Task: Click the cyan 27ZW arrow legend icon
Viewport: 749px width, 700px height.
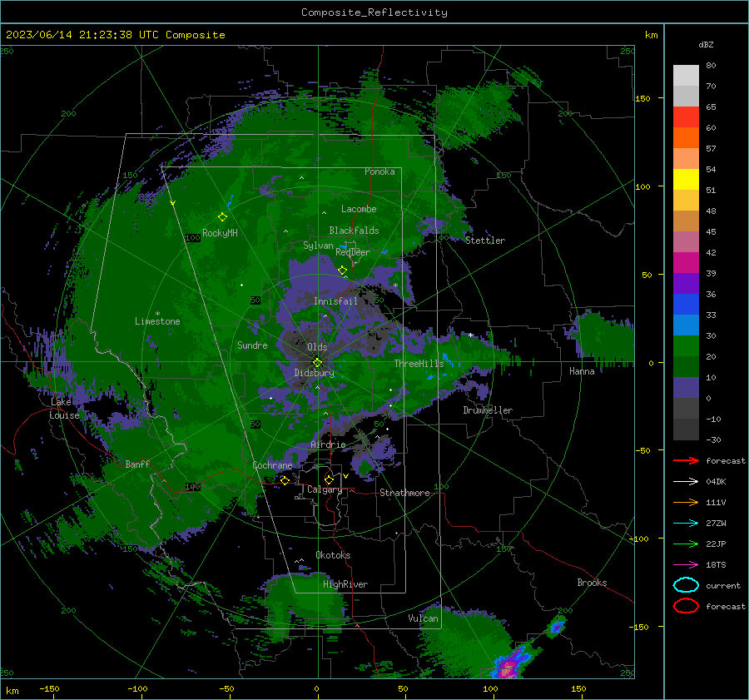Action: click(686, 524)
